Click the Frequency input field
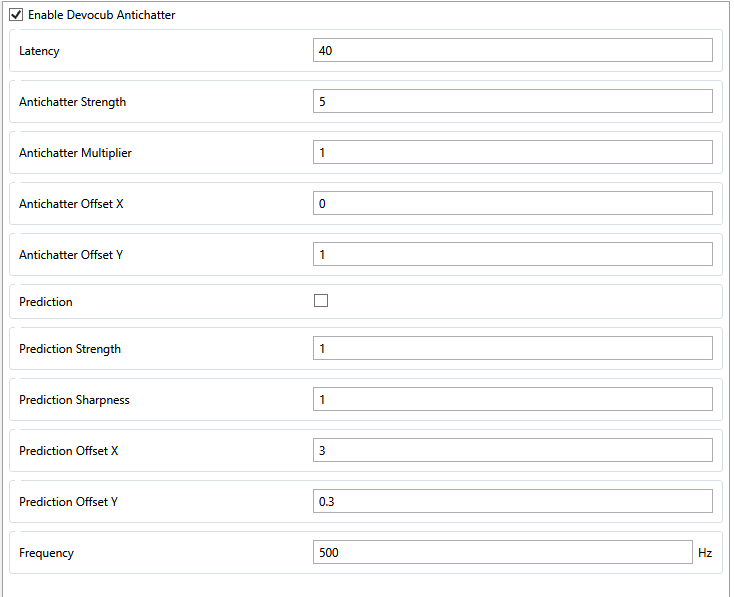The image size is (734, 597). [x=502, y=553]
